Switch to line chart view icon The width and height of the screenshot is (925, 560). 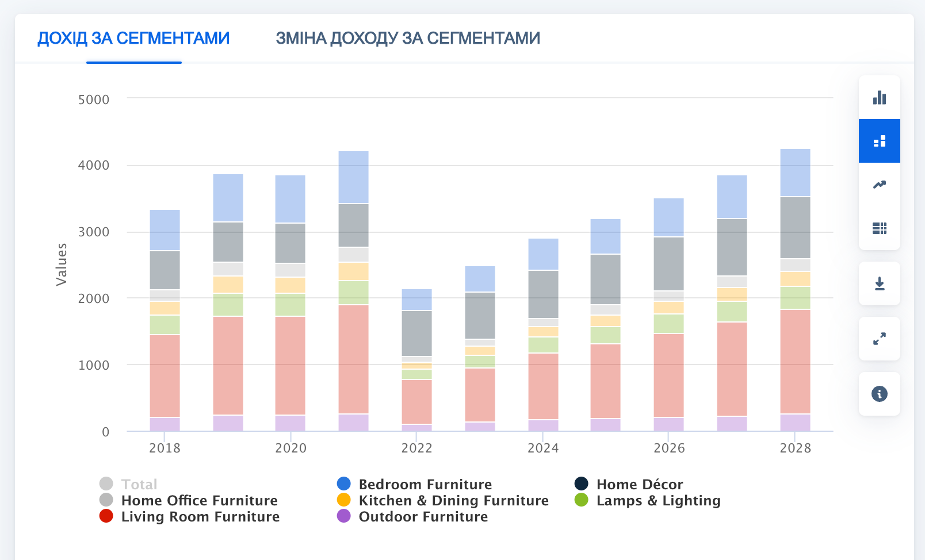point(879,185)
